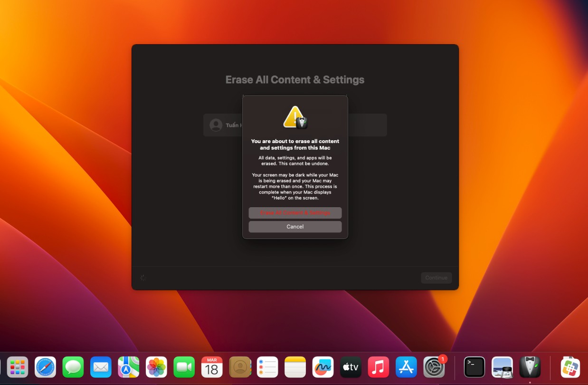The image size is (588, 385).
Task: Launch Reminders from the dock
Action: coord(267,367)
